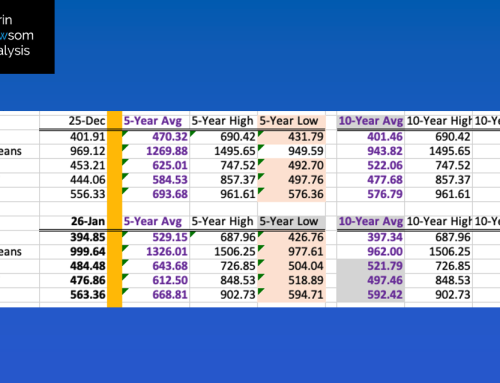Image resolution: width=500 pixels, height=383 pixels.
Task: Select 690.42 in the 10-Year High column
Action: point(438,137)
